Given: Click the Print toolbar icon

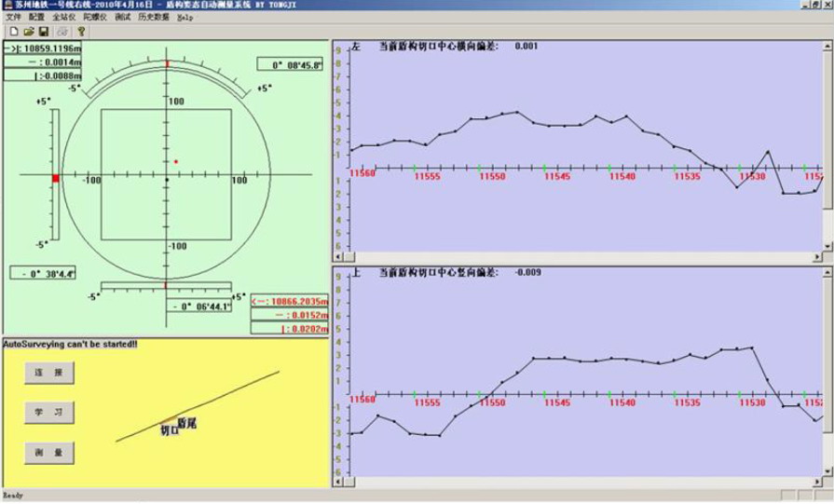Looking at the screenshot, I should 62,31.
